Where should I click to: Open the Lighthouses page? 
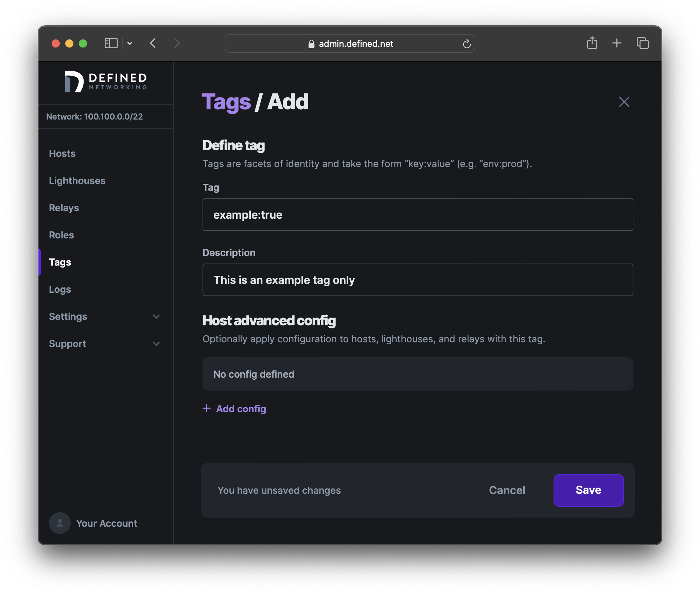coord(77,180)
